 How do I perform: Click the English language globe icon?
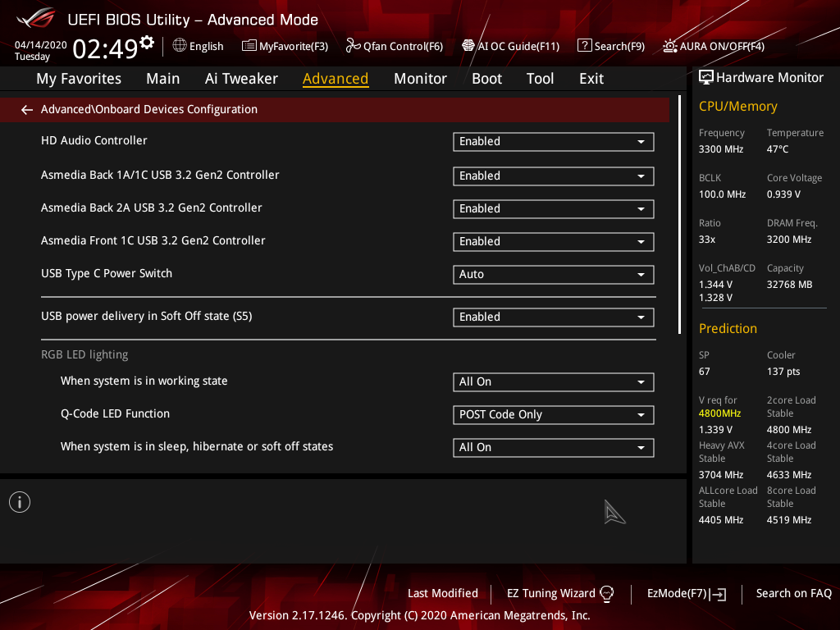pyautogui.click(x=180, y=46)
